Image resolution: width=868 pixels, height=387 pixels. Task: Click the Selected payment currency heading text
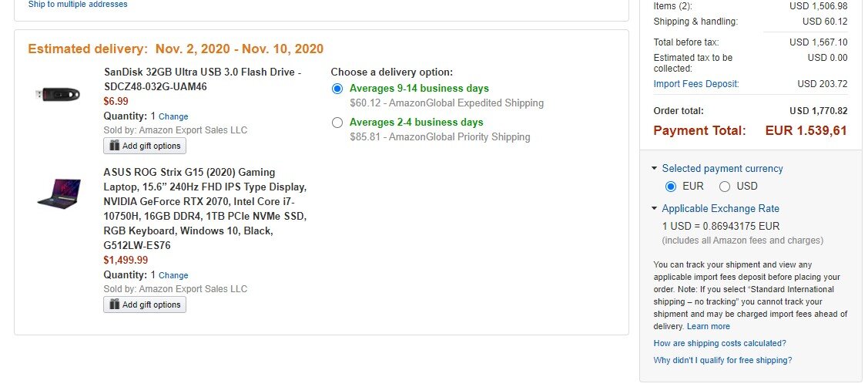pyautogui.click(x=722, y=169)
